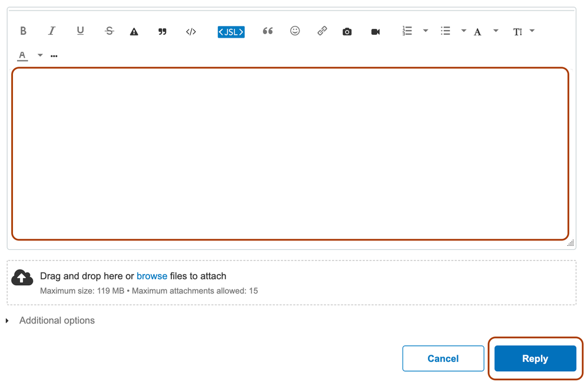Toggle bold text formatting
The height and width of the screenshot is (383, 588).
tap(23, 31)
